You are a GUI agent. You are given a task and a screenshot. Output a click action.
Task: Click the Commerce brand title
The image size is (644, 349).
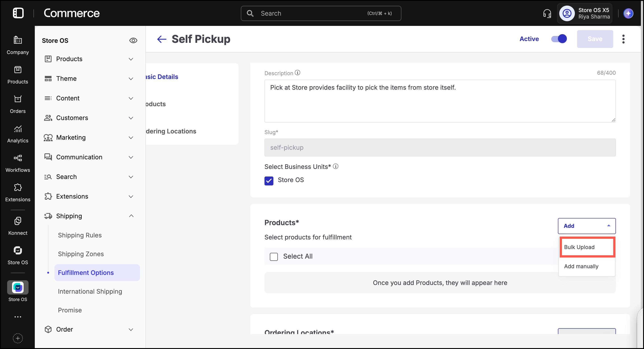click(72, 13)
